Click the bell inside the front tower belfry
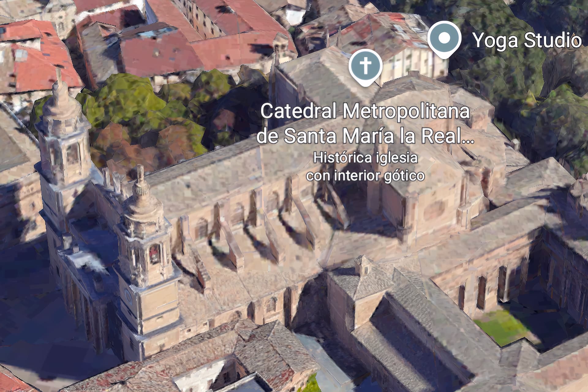 point(155,254)
